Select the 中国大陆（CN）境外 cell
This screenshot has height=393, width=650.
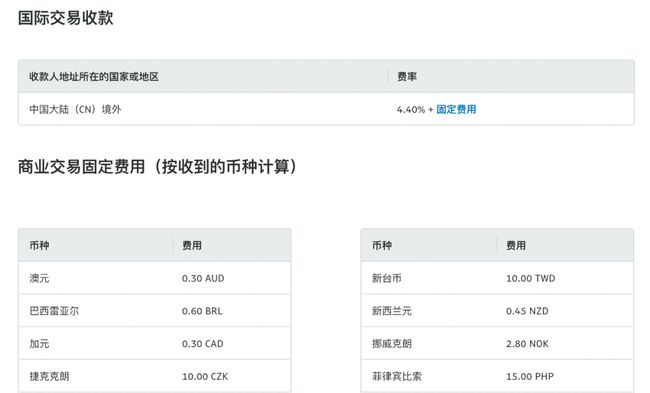(x=75, y=109)
